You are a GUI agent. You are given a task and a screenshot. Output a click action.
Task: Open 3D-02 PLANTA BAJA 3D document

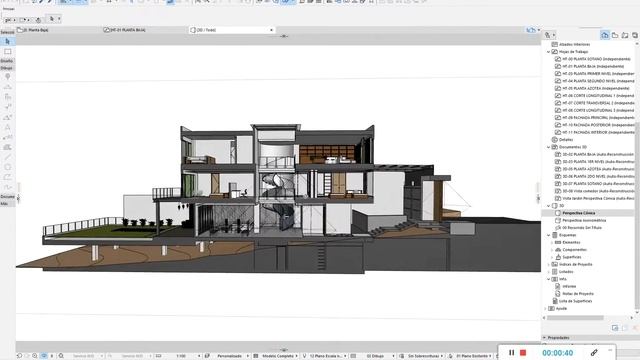click(594, 155)
